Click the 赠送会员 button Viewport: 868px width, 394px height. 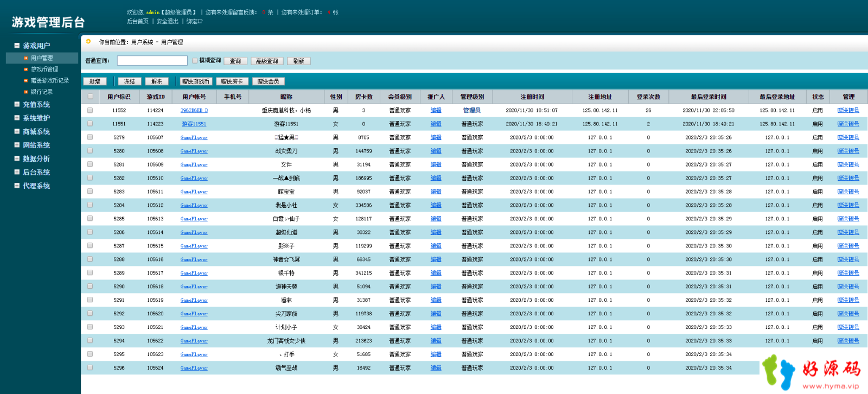269,81
